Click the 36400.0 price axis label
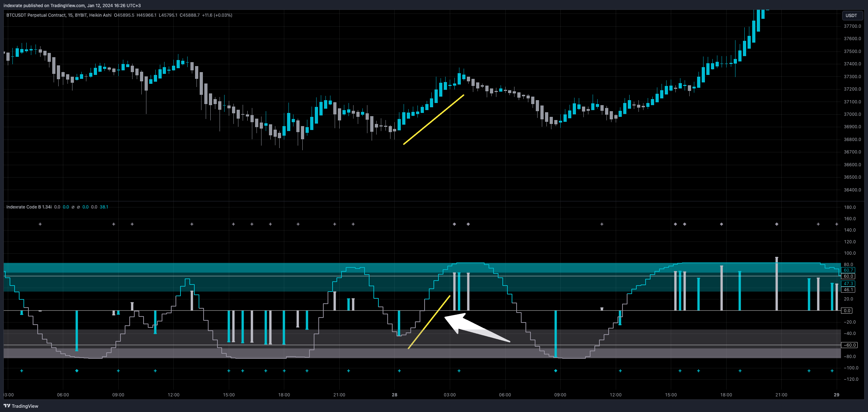 [x=852, y=190]
